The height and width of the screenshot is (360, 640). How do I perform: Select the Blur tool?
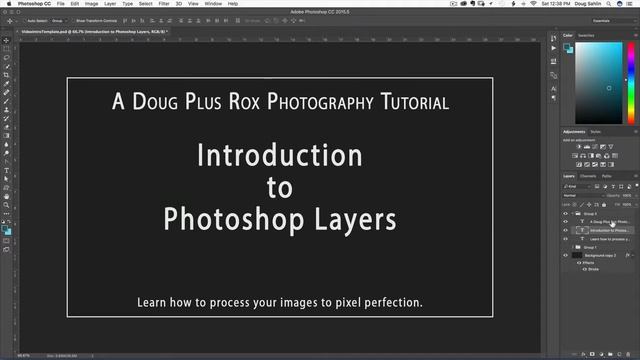pyautogui.click(x=6, y=144)
